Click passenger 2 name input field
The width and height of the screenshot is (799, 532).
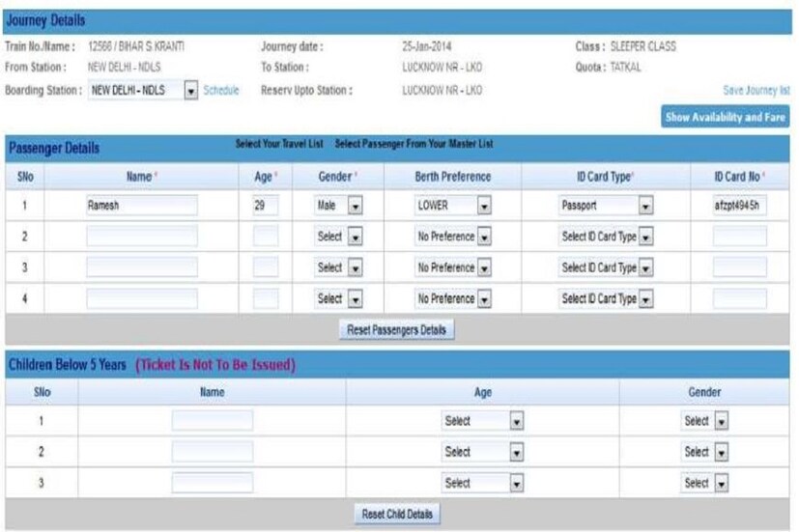click(x=141, y=237)
